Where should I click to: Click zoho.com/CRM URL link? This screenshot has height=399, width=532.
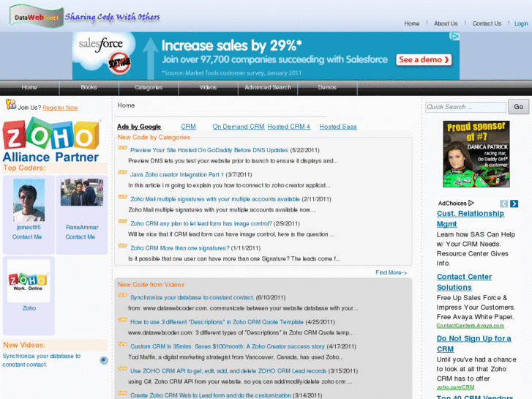tap(455, 387)
